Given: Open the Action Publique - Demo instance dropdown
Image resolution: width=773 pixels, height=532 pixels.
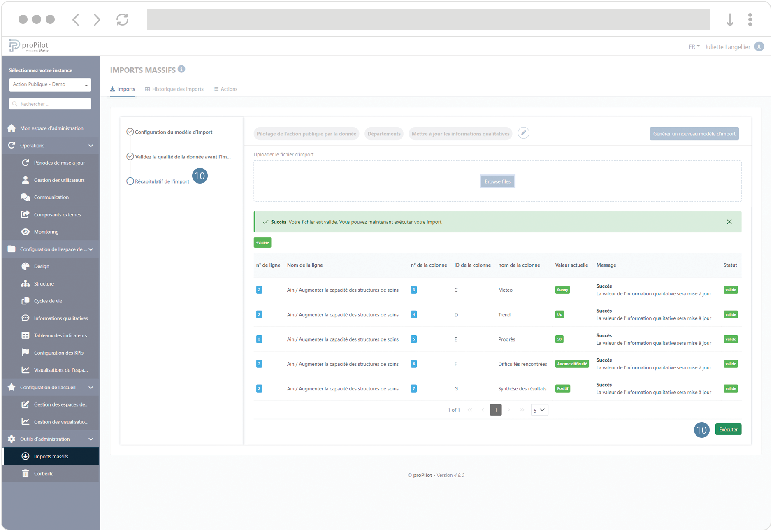Looking at the screenshot, I should click(50, 85).
